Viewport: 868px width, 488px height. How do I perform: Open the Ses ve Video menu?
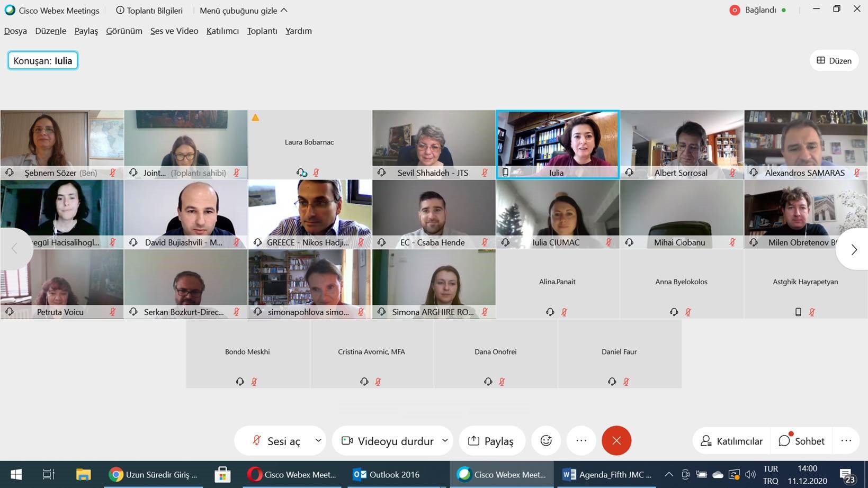coord(174,31)
